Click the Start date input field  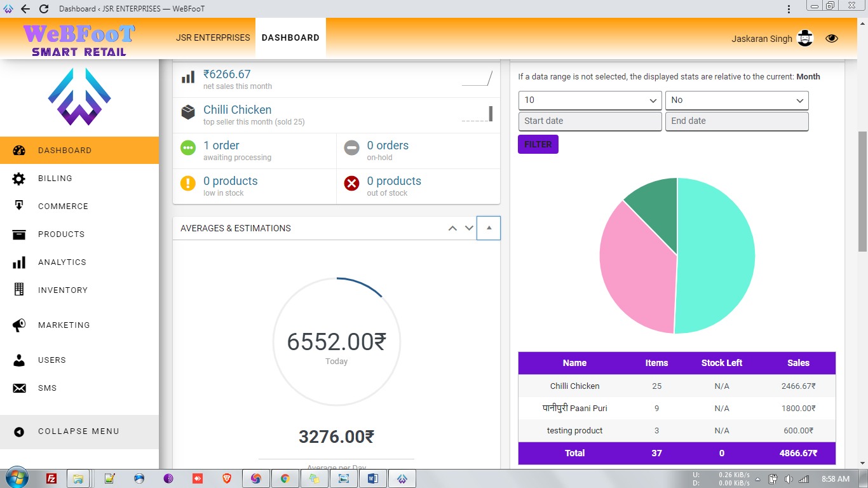[x=590, y=121]
